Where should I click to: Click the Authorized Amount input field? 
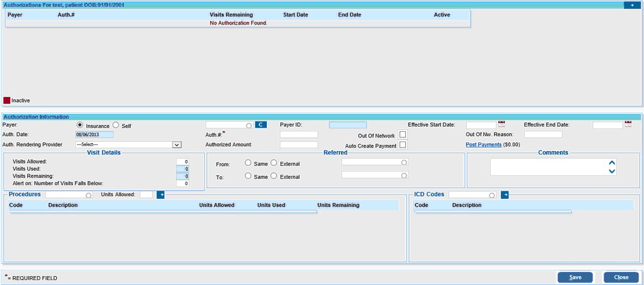pyautogui.click(x=298, y=145)
